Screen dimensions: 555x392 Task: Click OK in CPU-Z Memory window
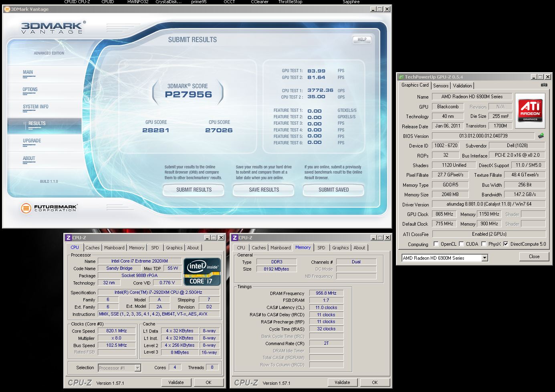(375, 382)
